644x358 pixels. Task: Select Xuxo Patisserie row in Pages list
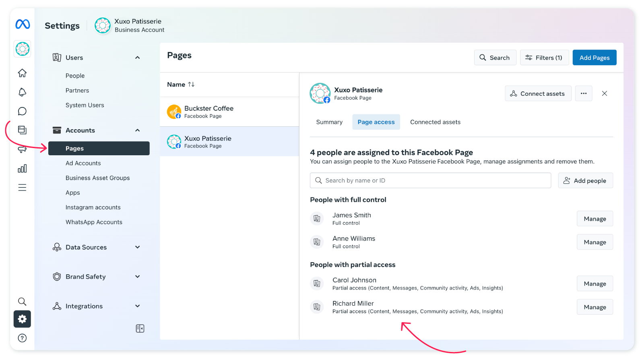point(229,142)
